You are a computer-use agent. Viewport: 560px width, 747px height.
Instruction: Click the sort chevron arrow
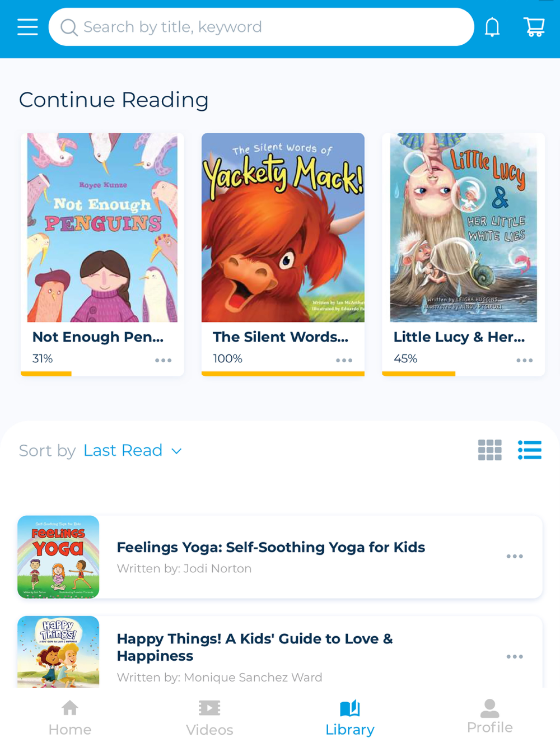click(176, 451)
